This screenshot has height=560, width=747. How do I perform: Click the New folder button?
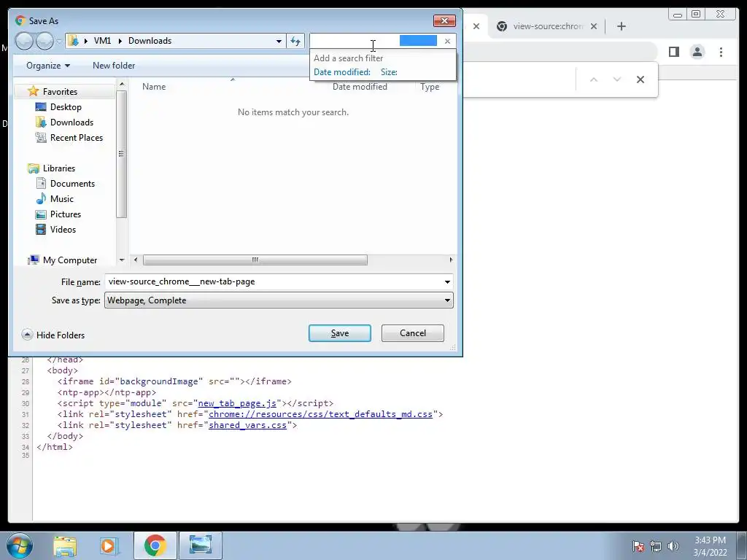114,66
